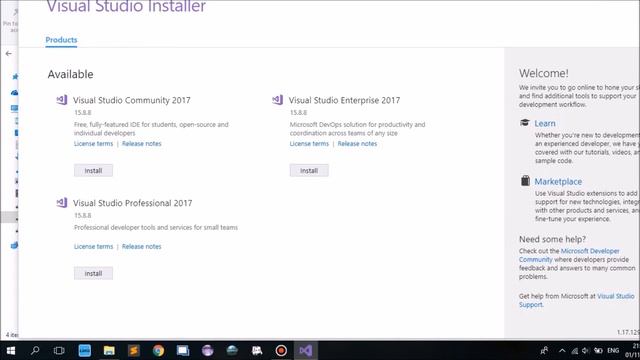Show hidden system tray icons

pos(562,351)
